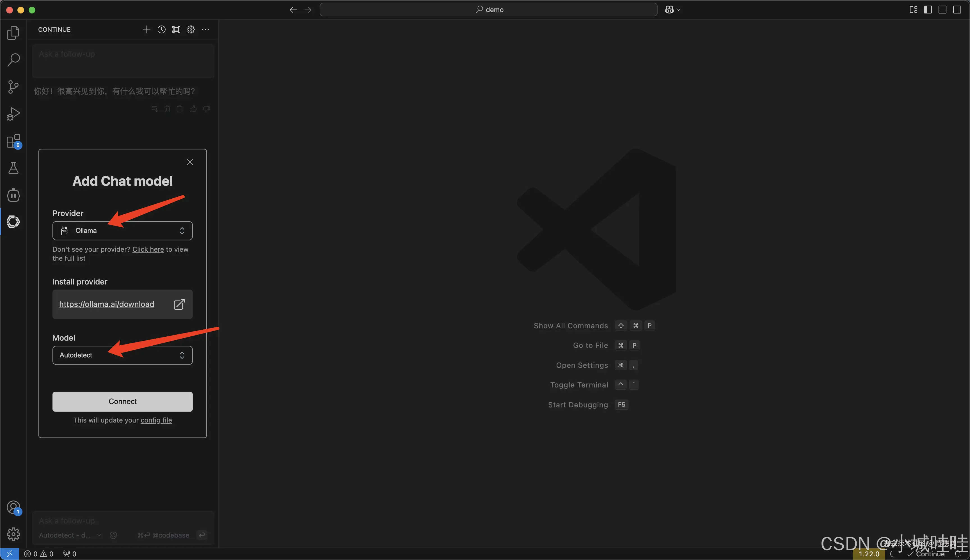Open the Extensions view
The image size is (970, 560).
[13, 141]
